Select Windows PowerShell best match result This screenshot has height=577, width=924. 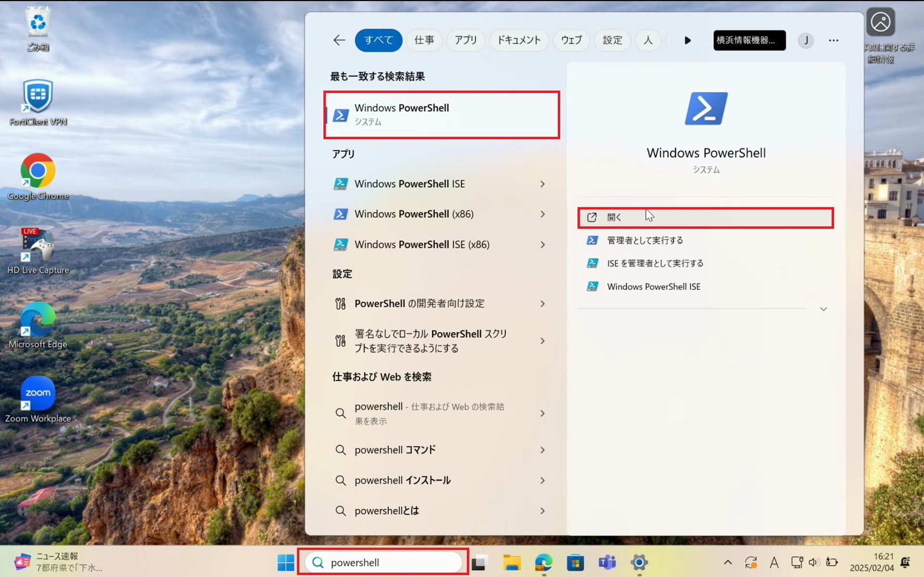click(x=441, y=115)
